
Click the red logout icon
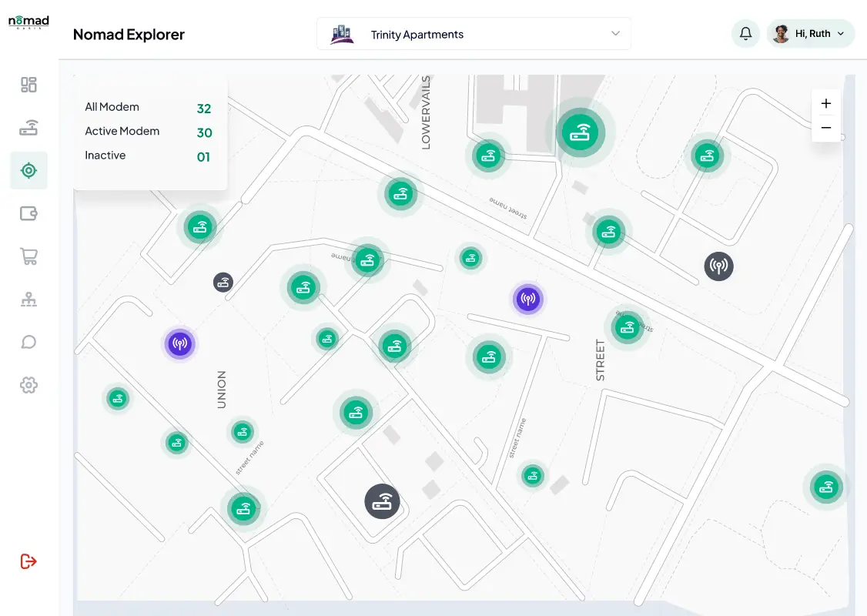pyautogui.click(x=28, y=561)
